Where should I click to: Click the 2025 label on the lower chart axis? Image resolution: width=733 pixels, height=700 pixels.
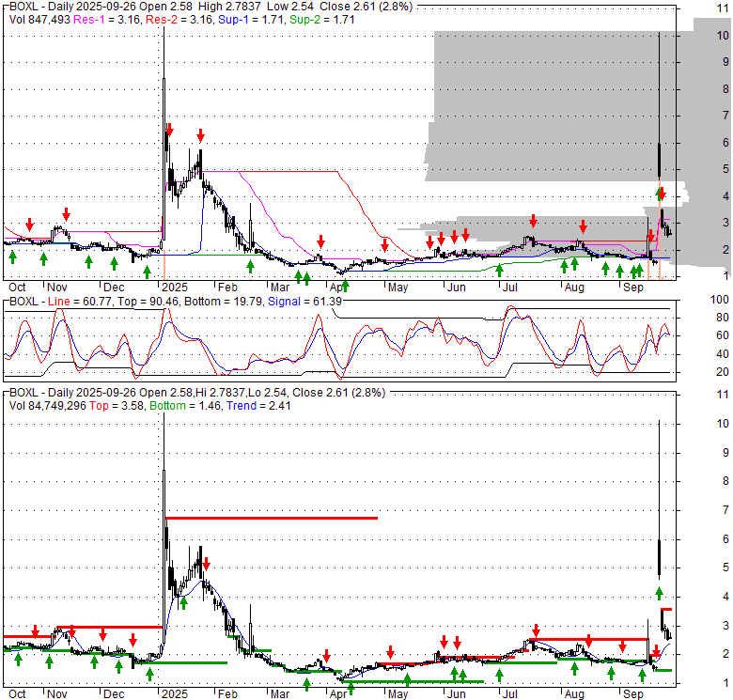175,694
